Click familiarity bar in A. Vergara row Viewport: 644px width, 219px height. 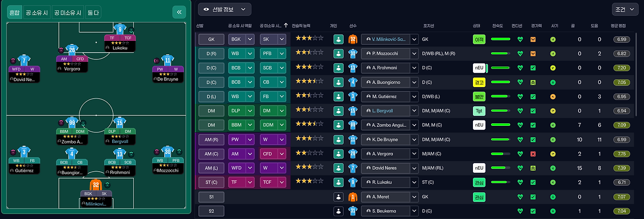tap(500, 154)
